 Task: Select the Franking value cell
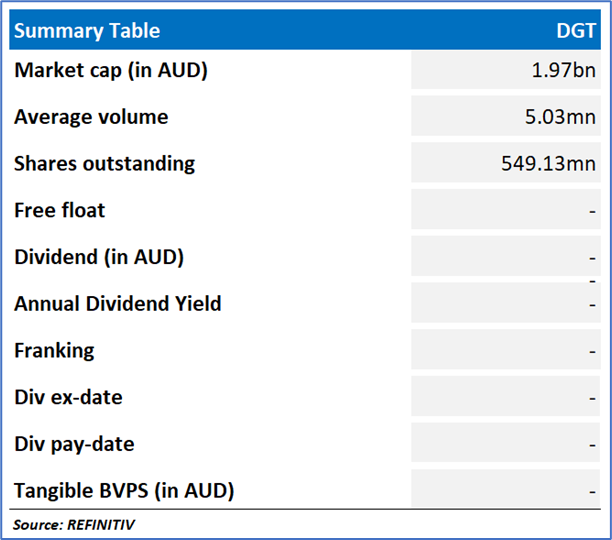tap(506, 350)
